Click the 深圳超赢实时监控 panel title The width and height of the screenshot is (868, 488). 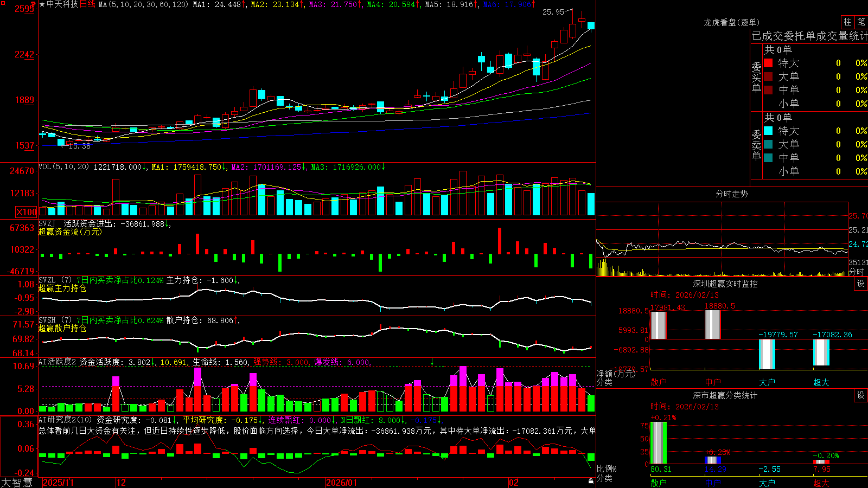725,284
